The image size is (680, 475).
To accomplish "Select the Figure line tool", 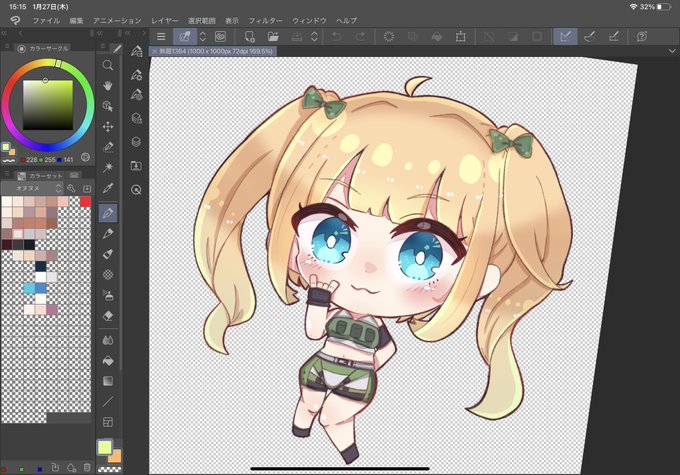I will 108,401.
